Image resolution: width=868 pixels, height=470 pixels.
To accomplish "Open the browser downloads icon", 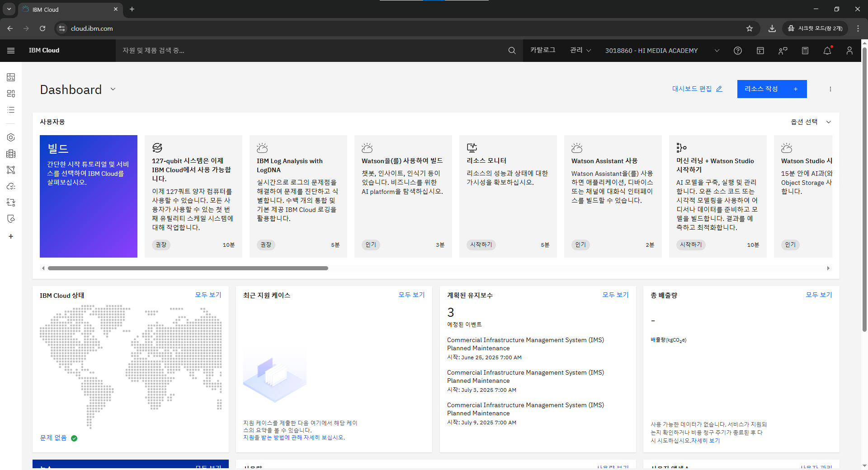I will click(x=772, y=28).
